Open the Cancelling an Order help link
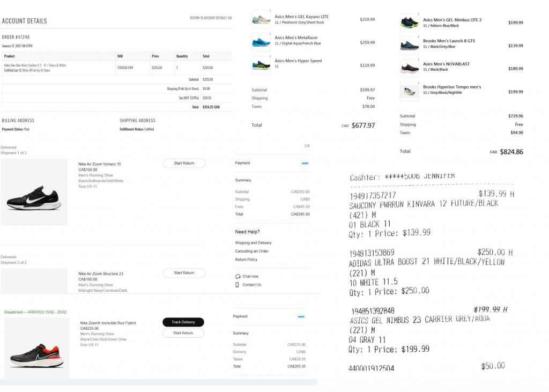 [x=252, y=251]
